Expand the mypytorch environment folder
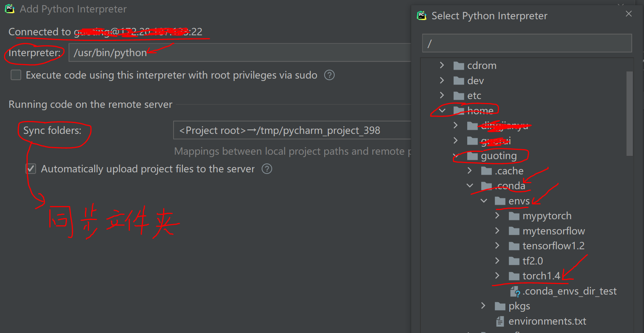644x333 pixels. pos(497,215)
